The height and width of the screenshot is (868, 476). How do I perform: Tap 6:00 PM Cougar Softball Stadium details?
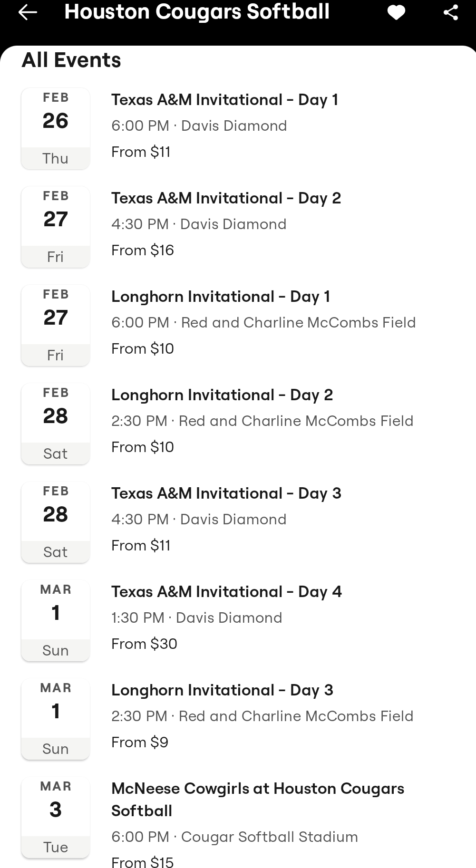click(234, 837)
